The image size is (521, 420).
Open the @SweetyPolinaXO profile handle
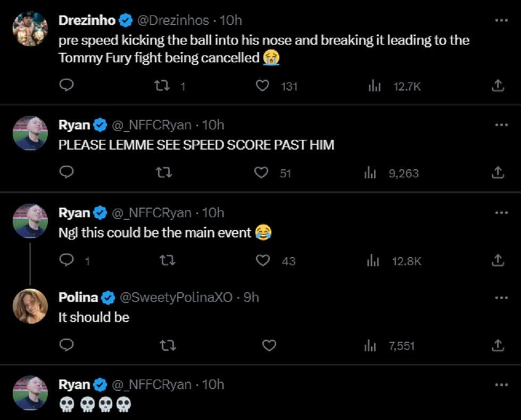click(176, 298)
